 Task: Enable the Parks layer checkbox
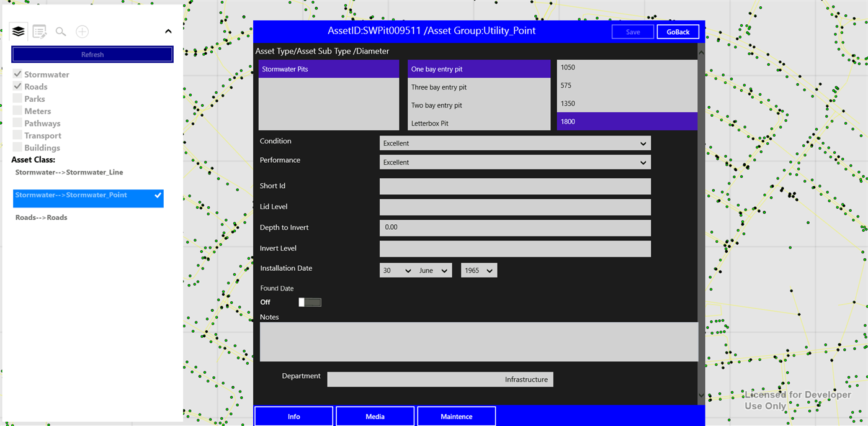17,99
